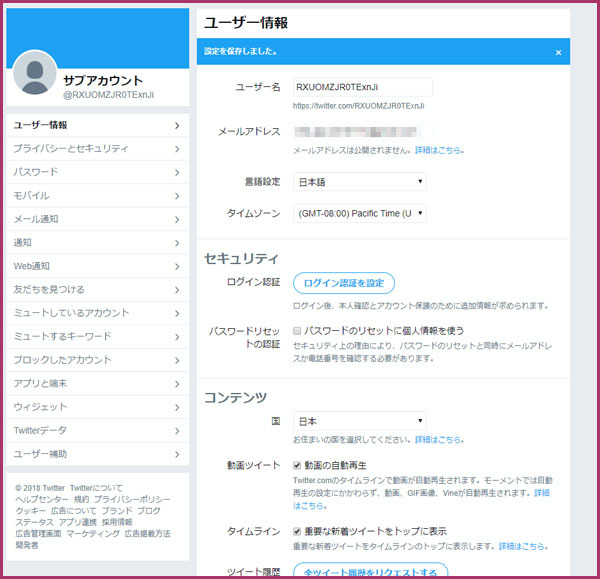Viewport: 600px width, 579px height.
Task: Open the クッキー footer link
Action: click(x=31, y=511)
